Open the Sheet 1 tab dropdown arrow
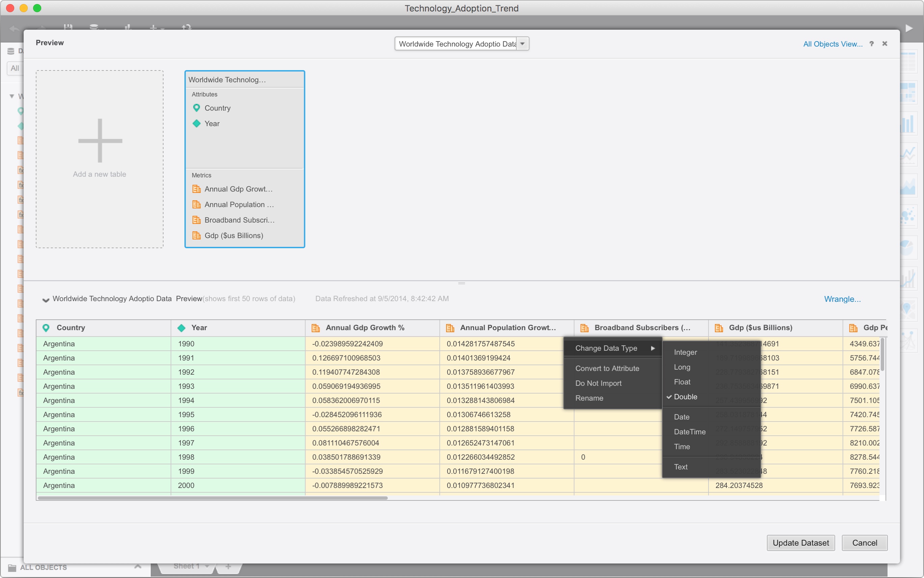924x578 pixels. coord(207,566)
